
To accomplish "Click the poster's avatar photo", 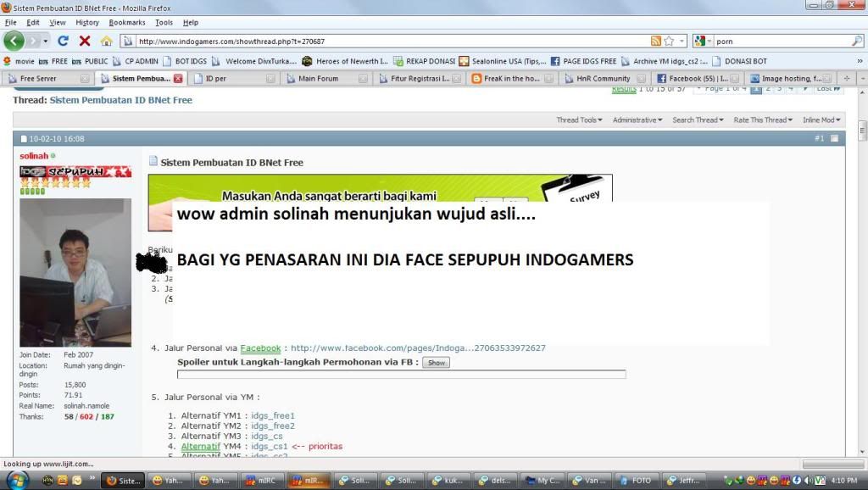I will [x=75, y=272].
